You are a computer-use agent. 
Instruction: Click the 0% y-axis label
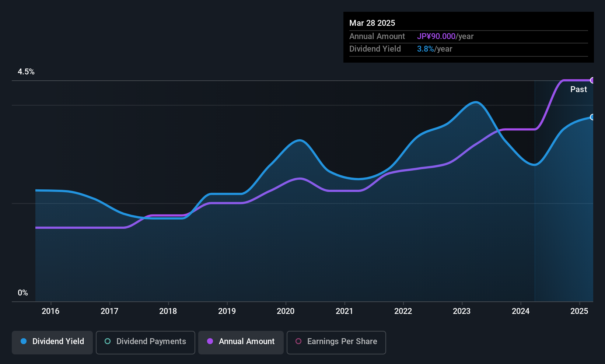click(23, 293)
